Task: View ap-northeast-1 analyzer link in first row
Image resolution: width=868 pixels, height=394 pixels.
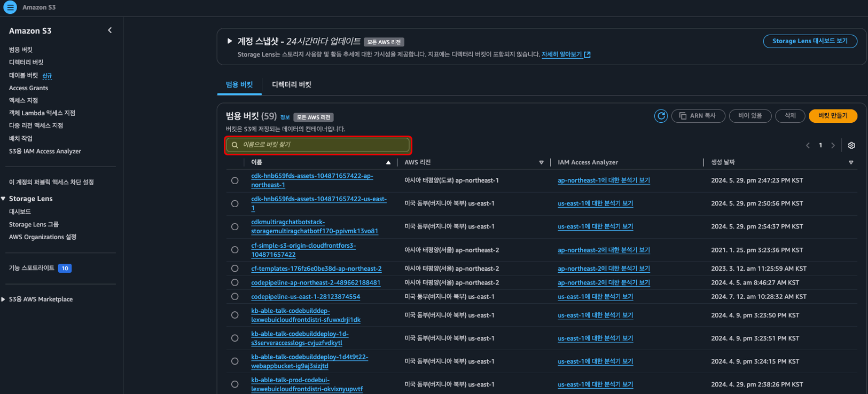Action: coord(604,180)
